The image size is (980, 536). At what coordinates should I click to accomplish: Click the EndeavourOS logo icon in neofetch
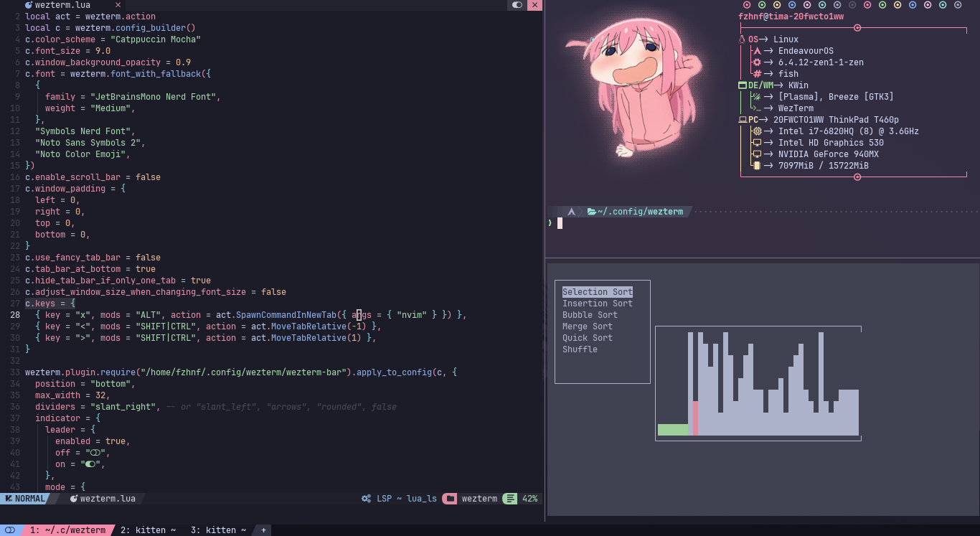pyautogui.click(x=756, y=51)
